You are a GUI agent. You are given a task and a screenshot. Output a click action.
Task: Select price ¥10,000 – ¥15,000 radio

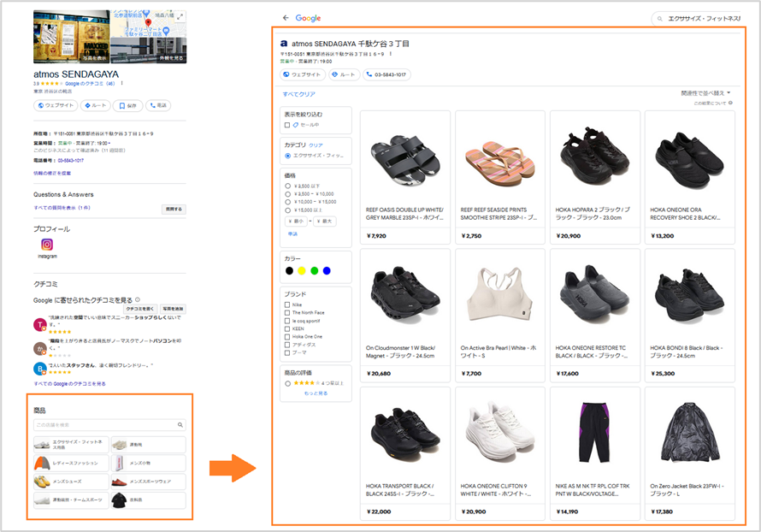(x=288, y=202)
